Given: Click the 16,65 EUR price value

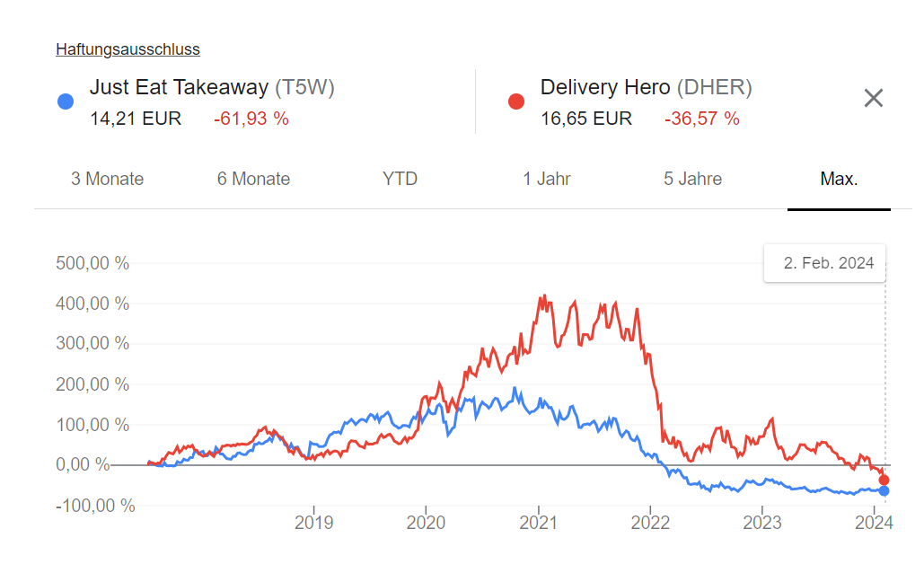Looking at the screenshot, I should tap(586, 119).
